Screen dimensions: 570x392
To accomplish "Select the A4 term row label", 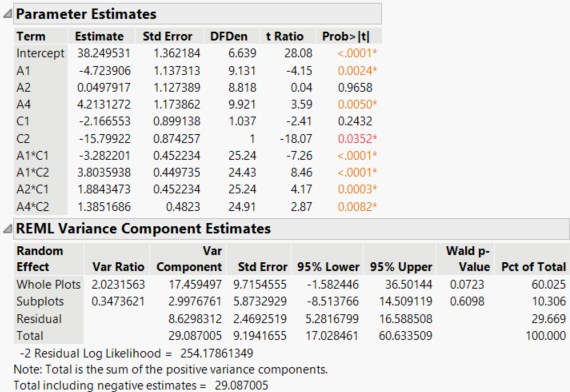I will point(23,104).
